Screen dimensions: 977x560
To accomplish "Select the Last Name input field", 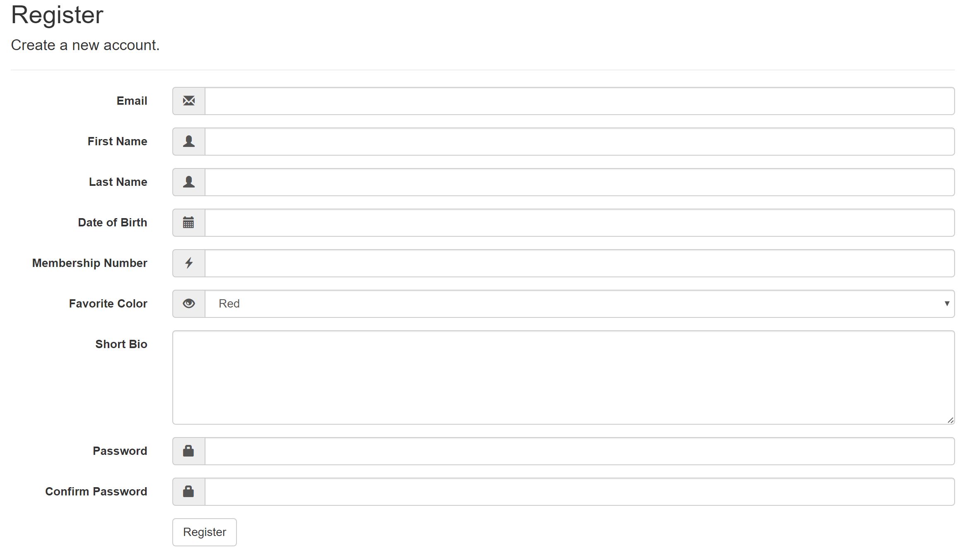I will (x=580, y=182).
